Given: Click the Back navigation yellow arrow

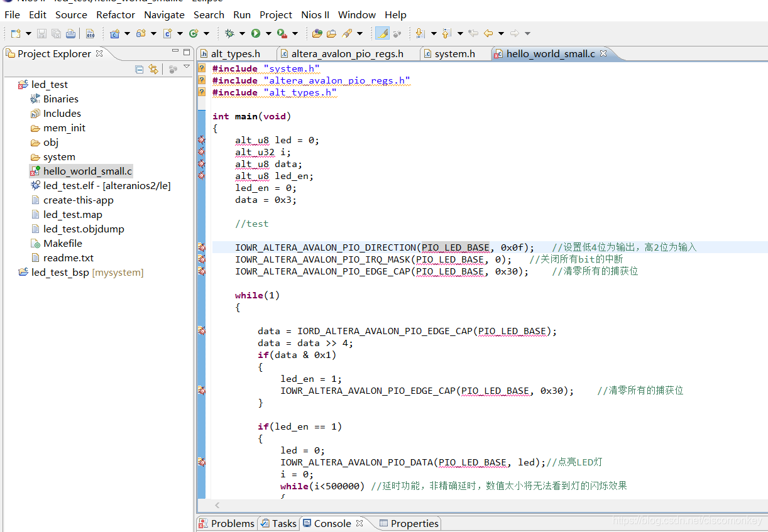Looking at the screenshot, I should (488, 33).
